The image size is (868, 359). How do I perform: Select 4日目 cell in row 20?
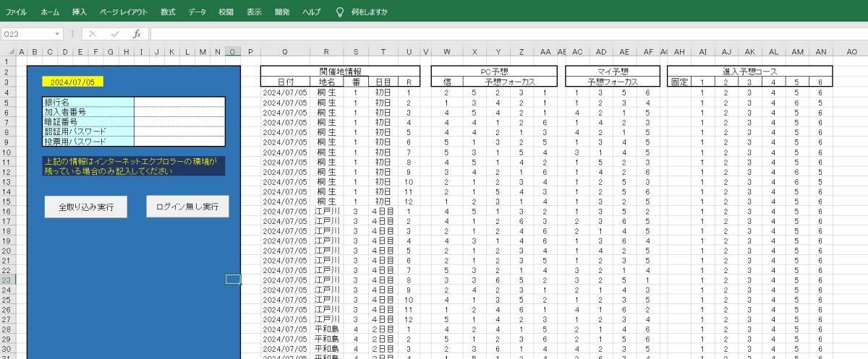(x=382, y=251)
